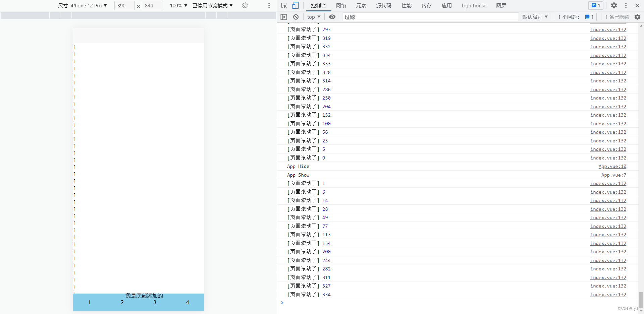This screenshot has height=314, width=644.
Task: Select the log value 319
Action: pos(326,38)
